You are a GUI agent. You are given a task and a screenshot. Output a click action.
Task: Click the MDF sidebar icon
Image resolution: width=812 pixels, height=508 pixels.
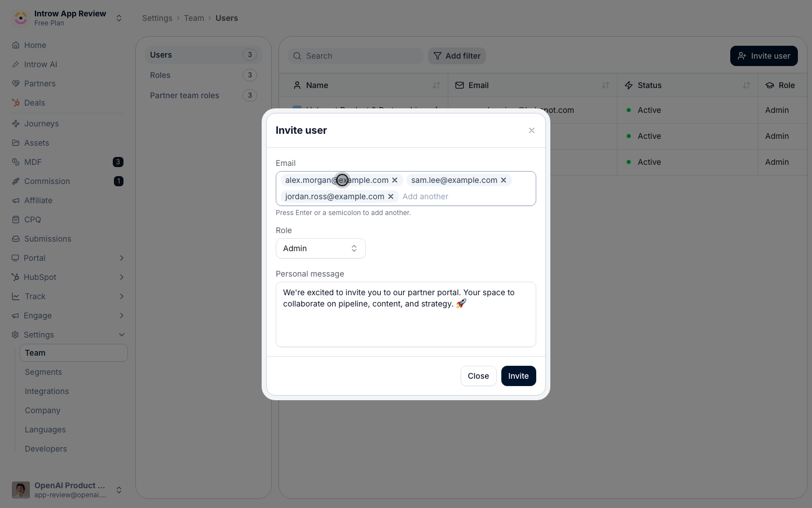[x=16, y=162]
